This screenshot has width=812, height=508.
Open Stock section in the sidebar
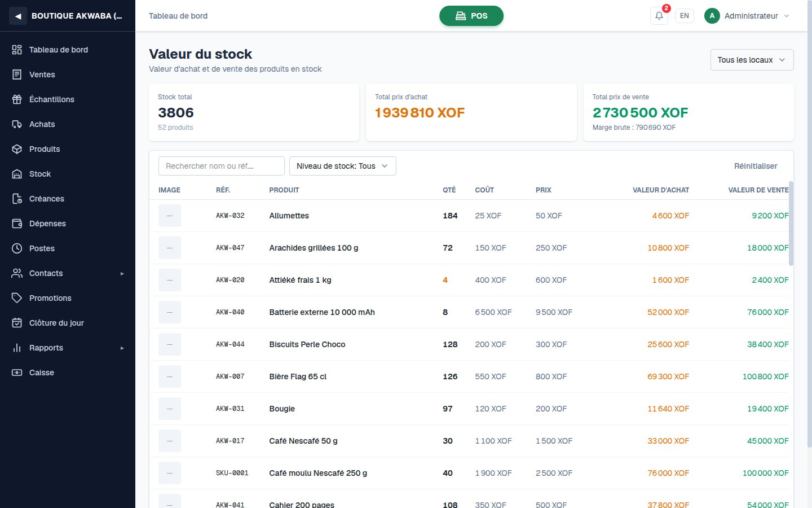(68, 174)
